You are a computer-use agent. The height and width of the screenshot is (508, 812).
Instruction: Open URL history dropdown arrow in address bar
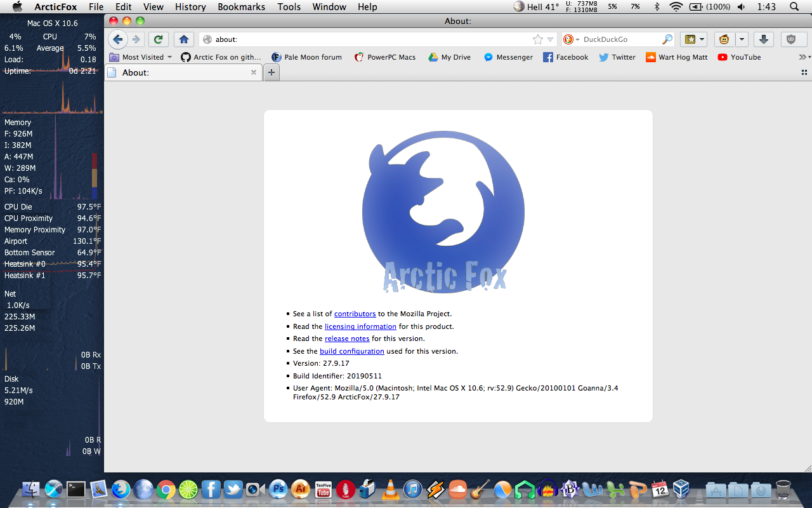tap(550, 39)
